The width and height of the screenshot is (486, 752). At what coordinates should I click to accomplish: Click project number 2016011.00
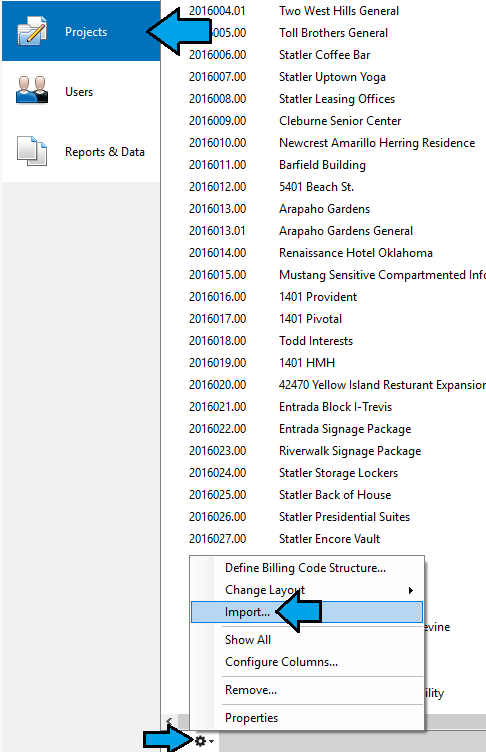pos(217,165)
